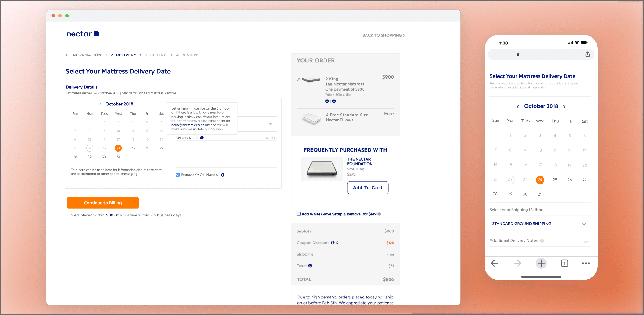Click plus quantity icon for mattress
This screenshot has width=644, height=315.
tap(334, 101)
